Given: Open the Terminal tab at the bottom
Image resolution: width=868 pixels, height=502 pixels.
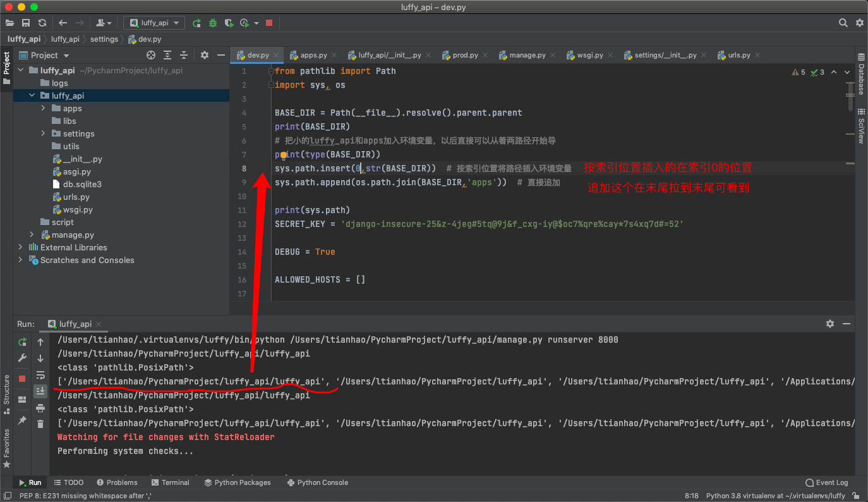Looking at the screenshot, I should (x=170, y=482).
